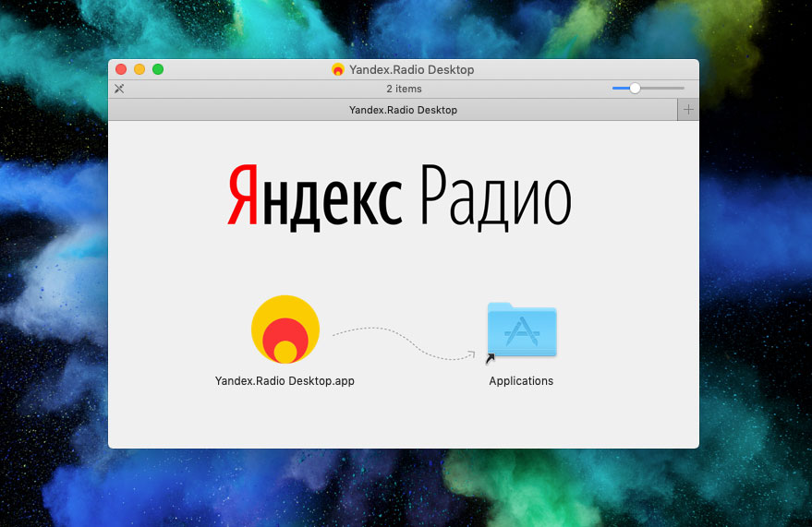Image resolution: width=812 pixels, height=527 pixels.
Task: Minimize the window with the yellow button
Action: tap(139, 69)
